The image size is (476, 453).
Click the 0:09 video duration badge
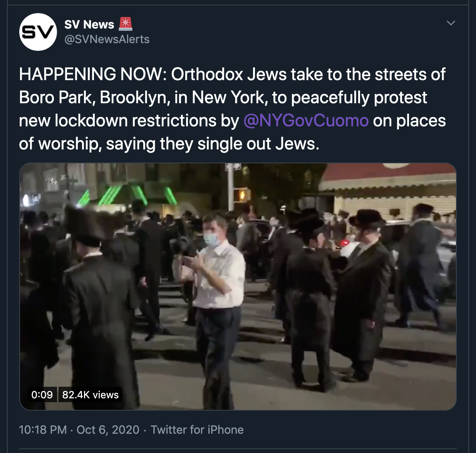42,395
